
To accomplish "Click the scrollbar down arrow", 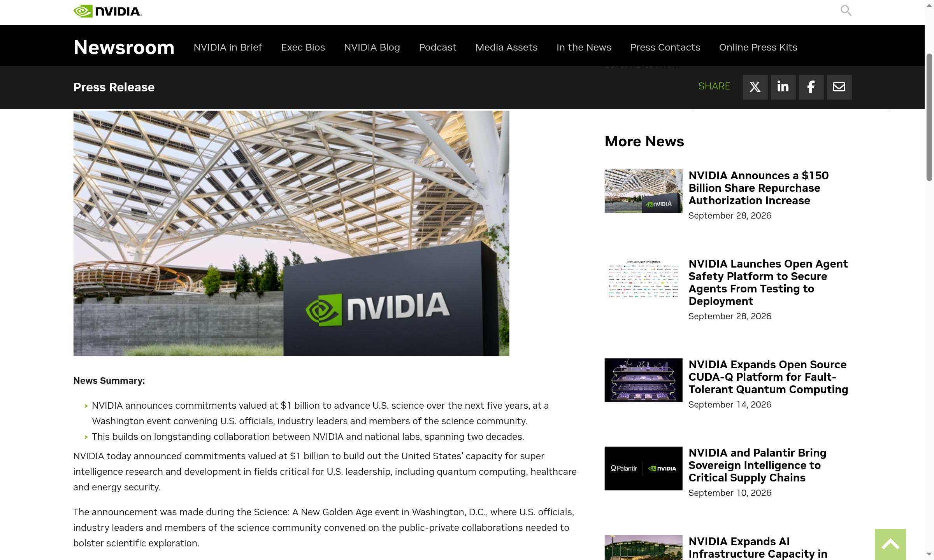I will pos(929,554).
